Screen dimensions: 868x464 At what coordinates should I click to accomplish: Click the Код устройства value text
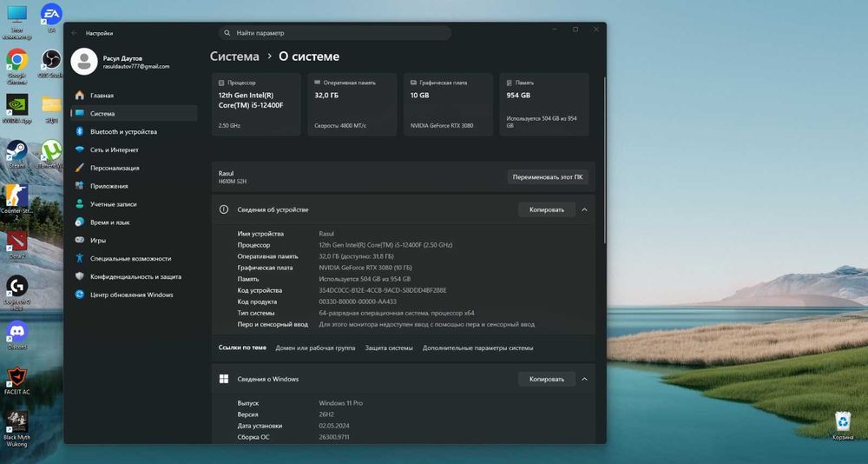coord(383,290)
